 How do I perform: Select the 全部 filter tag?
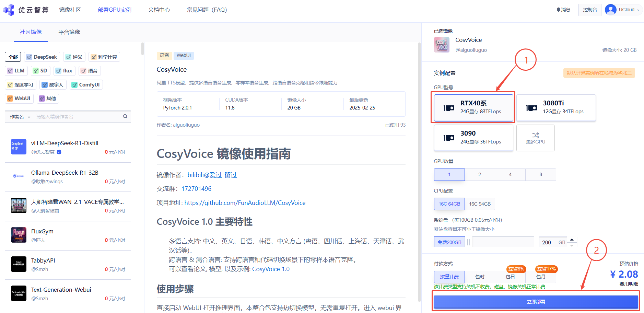(13, 57)
